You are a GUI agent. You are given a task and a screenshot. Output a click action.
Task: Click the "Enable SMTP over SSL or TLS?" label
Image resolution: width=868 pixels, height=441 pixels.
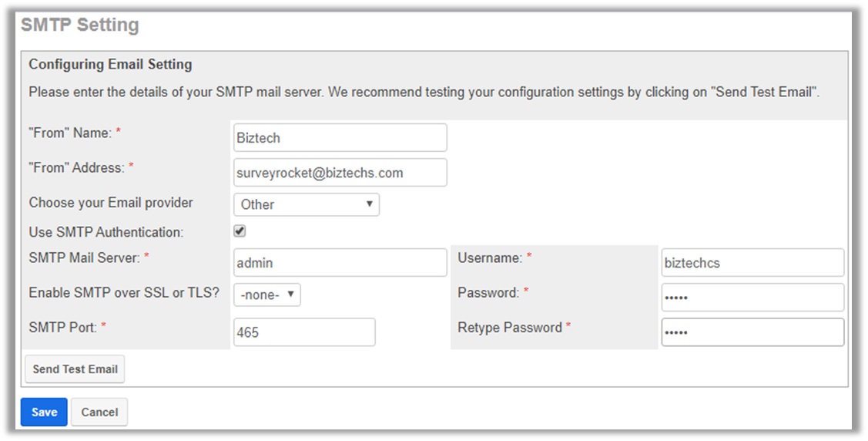tap(124, 293)
